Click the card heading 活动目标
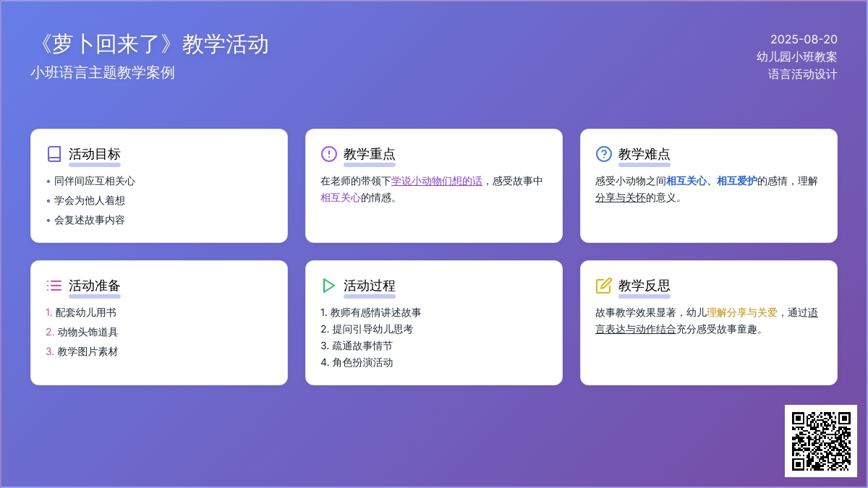Screen dimensions: 868x488 (95, 154)
